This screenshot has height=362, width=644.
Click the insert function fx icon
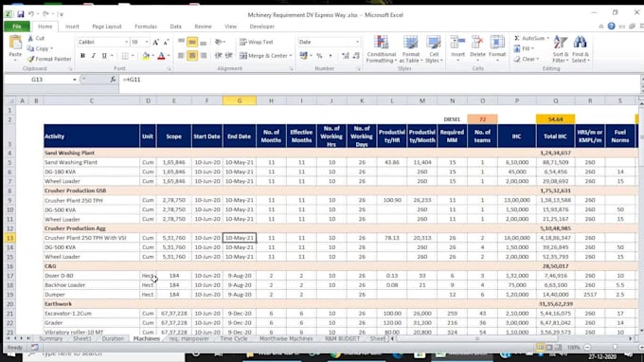coord(113,80)
